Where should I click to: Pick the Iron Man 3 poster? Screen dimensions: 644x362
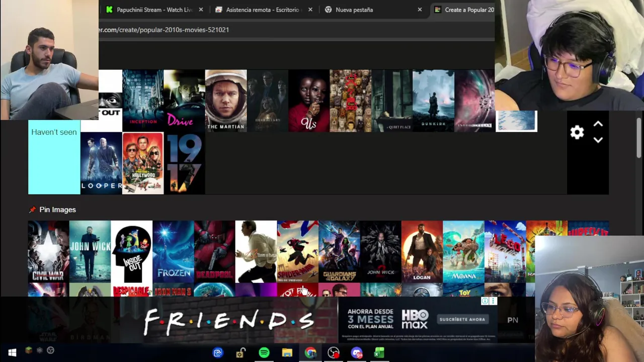point(173,290)
